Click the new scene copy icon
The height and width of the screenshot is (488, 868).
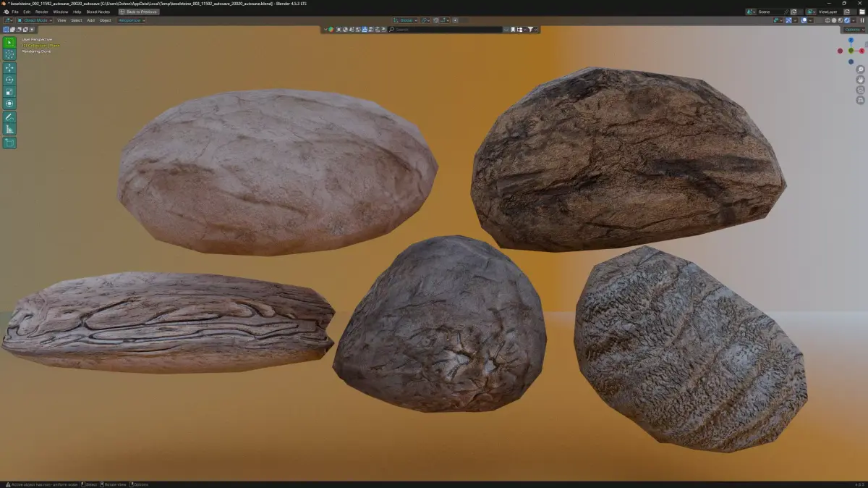click(793, 12)
